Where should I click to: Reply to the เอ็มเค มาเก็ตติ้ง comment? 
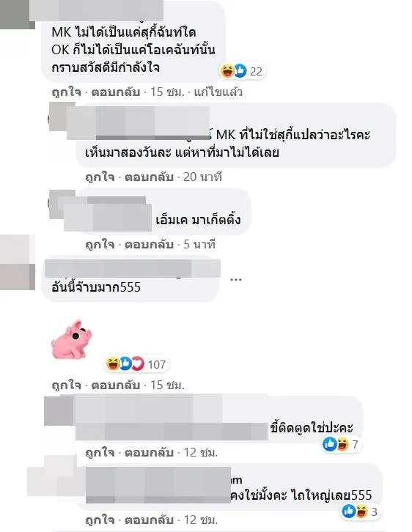click(149, 245)
